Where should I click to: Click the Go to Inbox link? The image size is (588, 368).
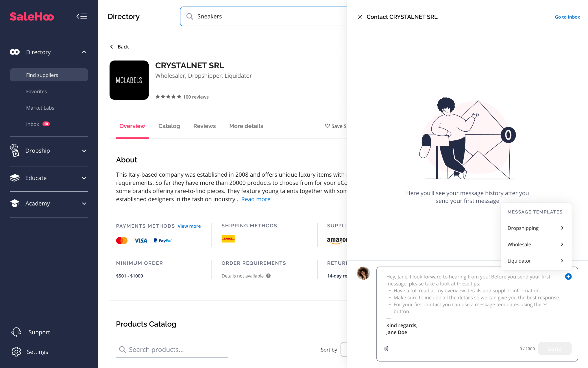coord(567,17)
